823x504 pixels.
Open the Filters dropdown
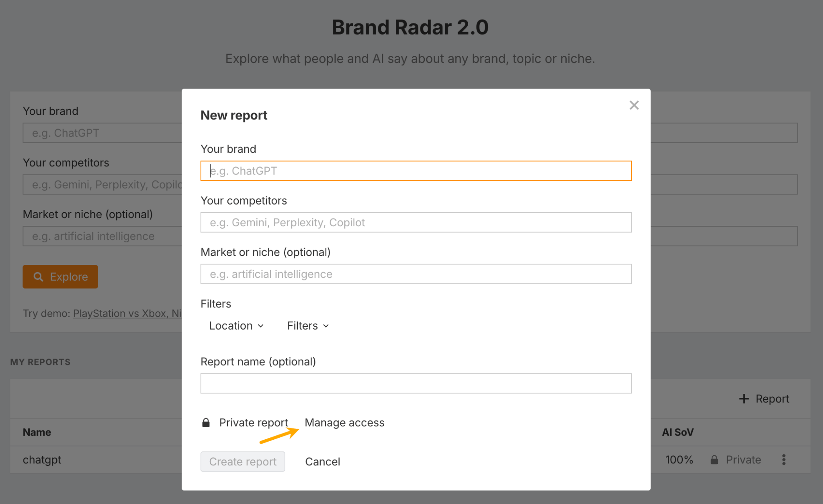click(308, 326)
